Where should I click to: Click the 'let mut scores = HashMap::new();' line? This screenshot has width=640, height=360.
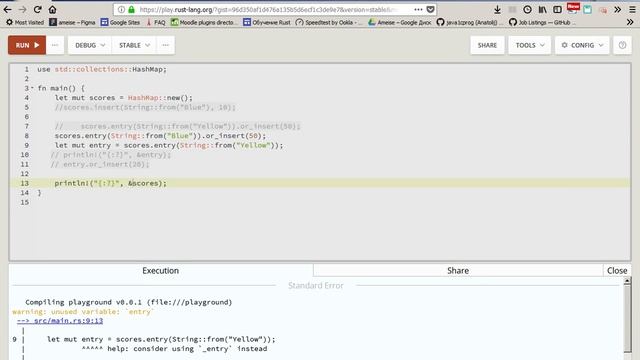pos(124,98)
